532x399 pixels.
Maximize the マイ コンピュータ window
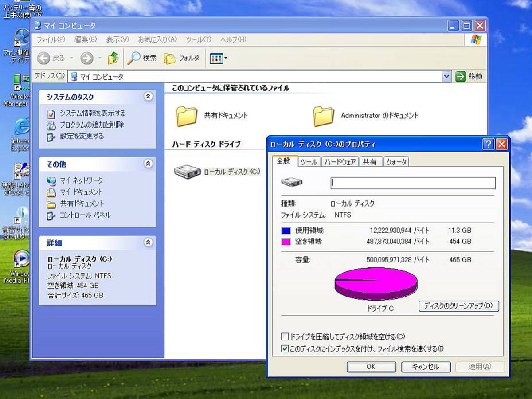coord(466,26)
